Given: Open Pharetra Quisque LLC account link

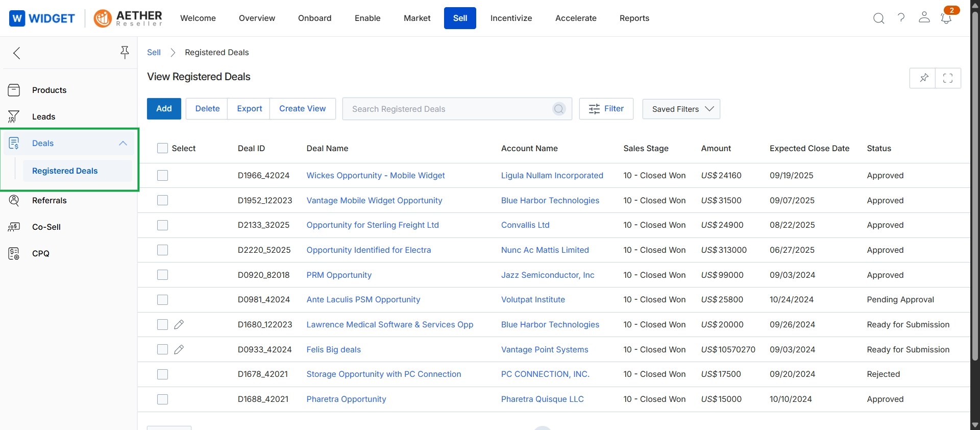Looking at the screenshot, I should [x=543, y=399].
